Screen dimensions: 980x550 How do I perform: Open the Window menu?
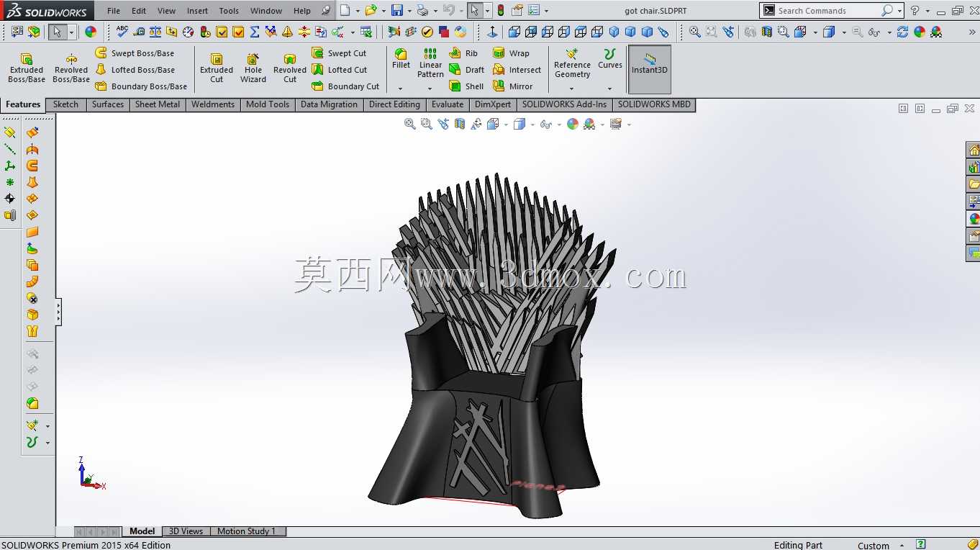pos(266,11)
